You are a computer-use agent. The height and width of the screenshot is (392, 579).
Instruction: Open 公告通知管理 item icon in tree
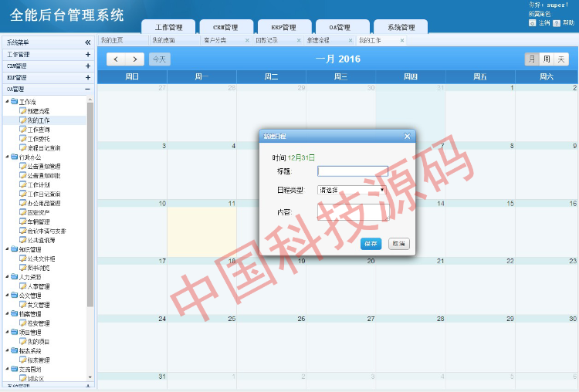click(23, 166)
